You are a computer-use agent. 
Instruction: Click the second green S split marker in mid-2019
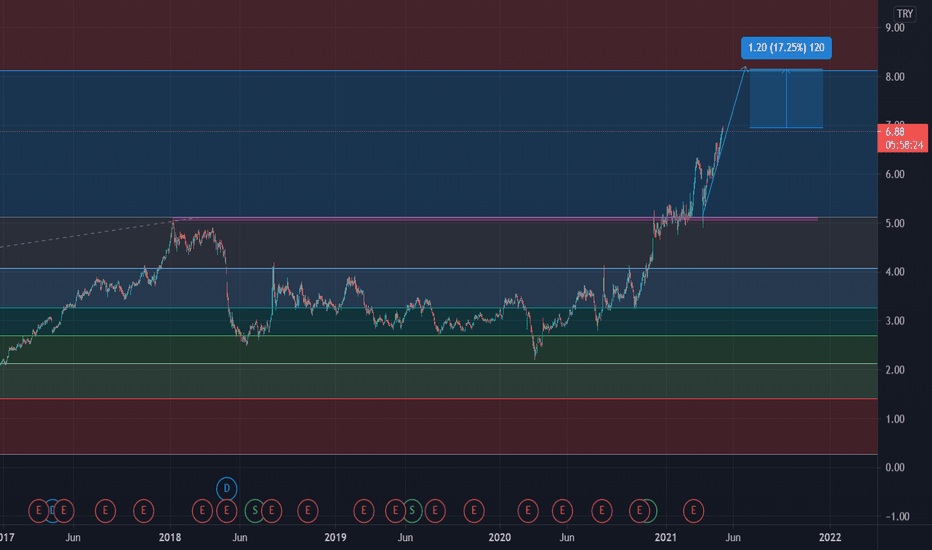point(412,511)
